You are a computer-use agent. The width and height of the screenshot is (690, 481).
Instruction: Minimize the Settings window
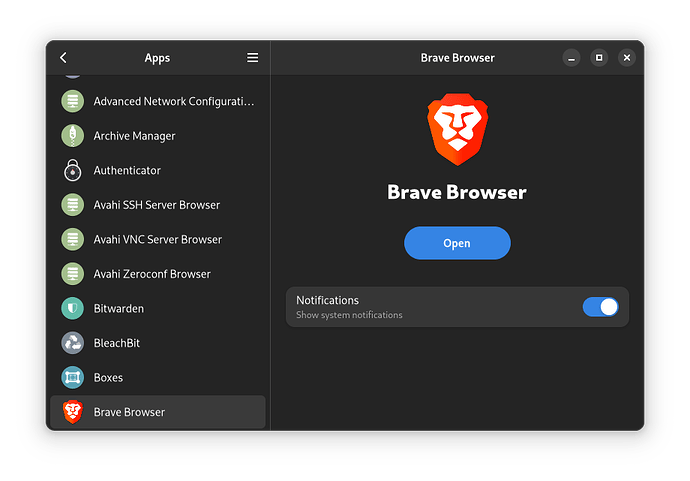pos(571,58)
